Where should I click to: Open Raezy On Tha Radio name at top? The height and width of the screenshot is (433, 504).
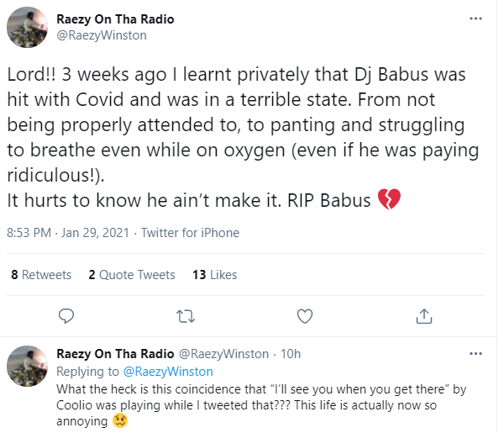coord(115,19)
